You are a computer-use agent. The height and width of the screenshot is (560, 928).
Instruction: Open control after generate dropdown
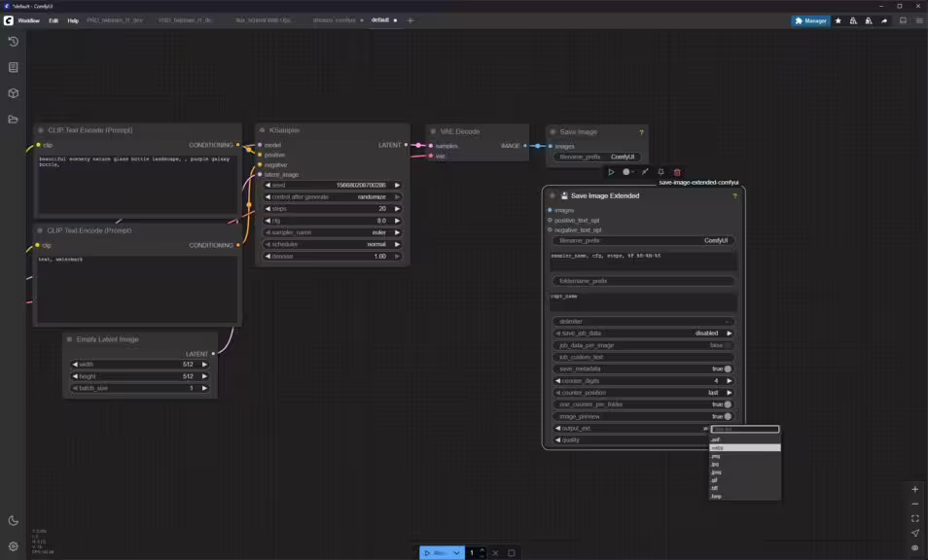tap(332, 197)
